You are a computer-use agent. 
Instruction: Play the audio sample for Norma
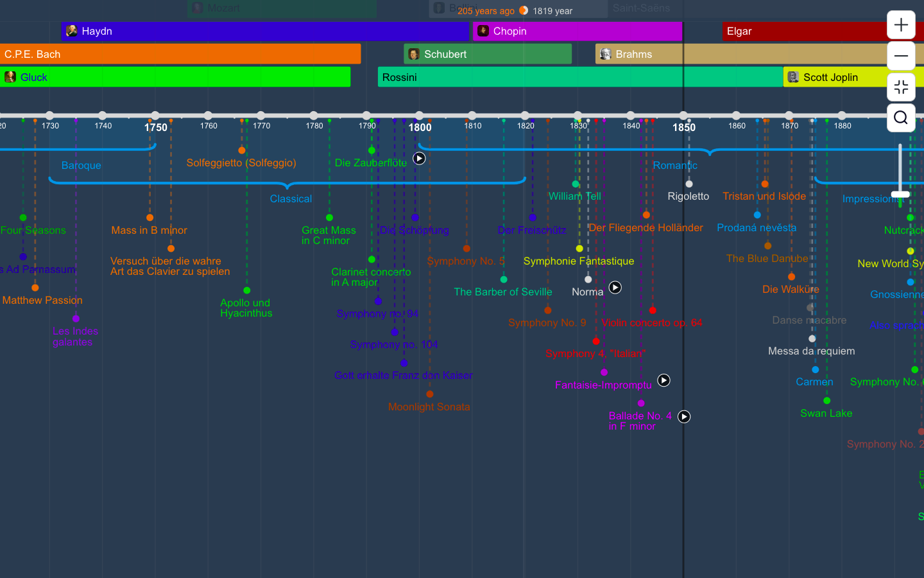coord(615,288)
